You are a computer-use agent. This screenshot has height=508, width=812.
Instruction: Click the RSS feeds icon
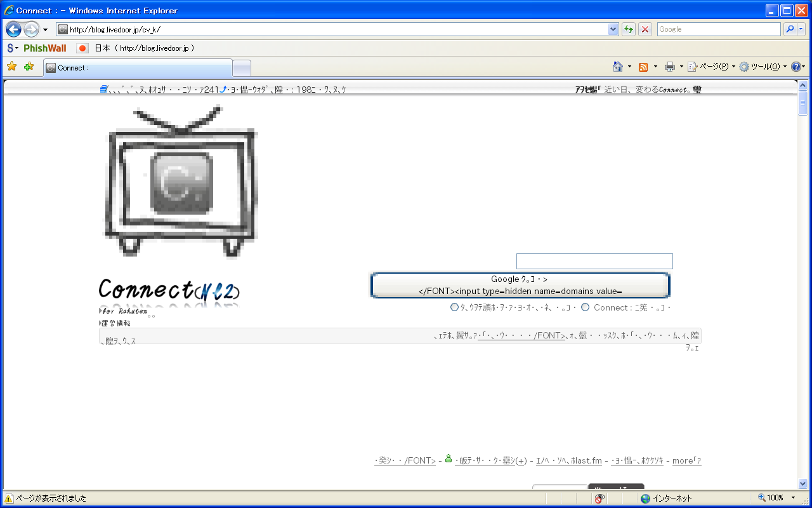pos(643,67)
